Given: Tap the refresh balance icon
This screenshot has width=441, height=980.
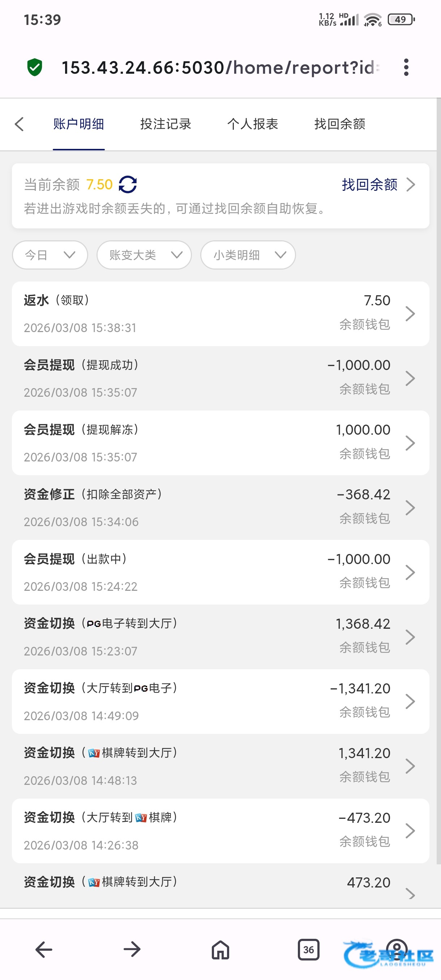Looking at the screenshot, I should 128,185.
